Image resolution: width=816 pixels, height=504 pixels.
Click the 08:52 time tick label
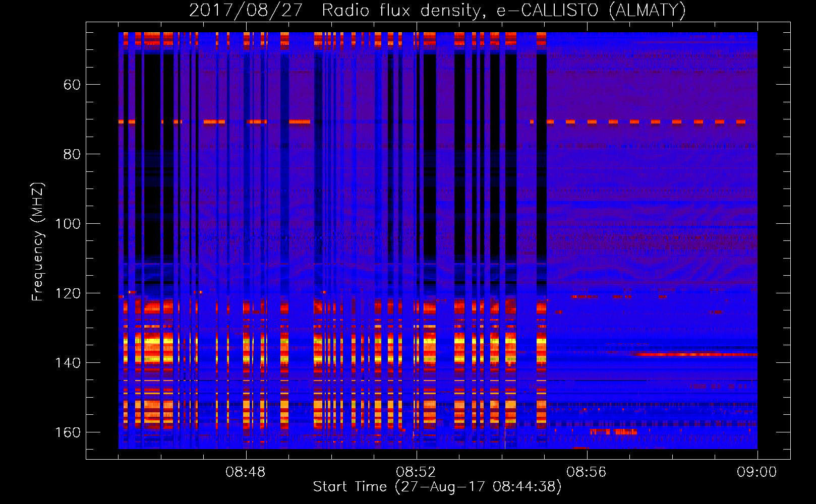[x=416, y=472]
